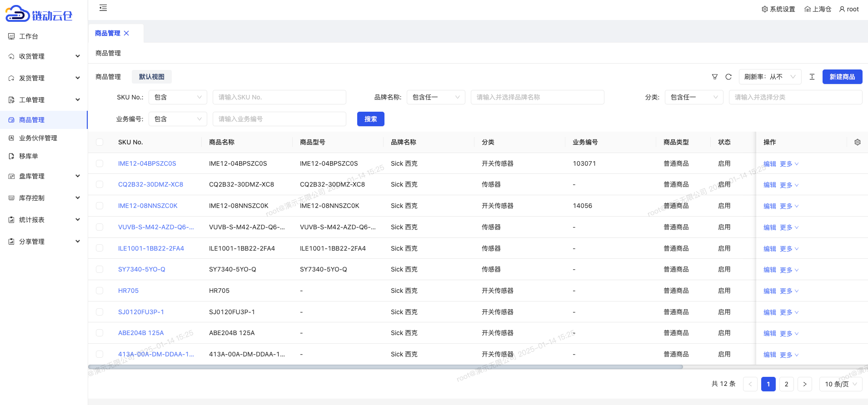Collapse the sidebar using the menu fold icon
Screen dimensions: 868x405
pos(103,8)
